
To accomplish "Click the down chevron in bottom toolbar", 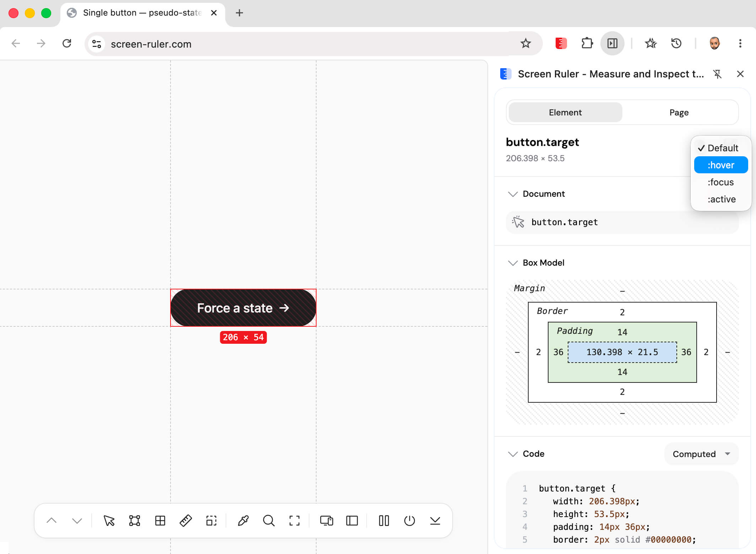I will (x=77, y=521).
